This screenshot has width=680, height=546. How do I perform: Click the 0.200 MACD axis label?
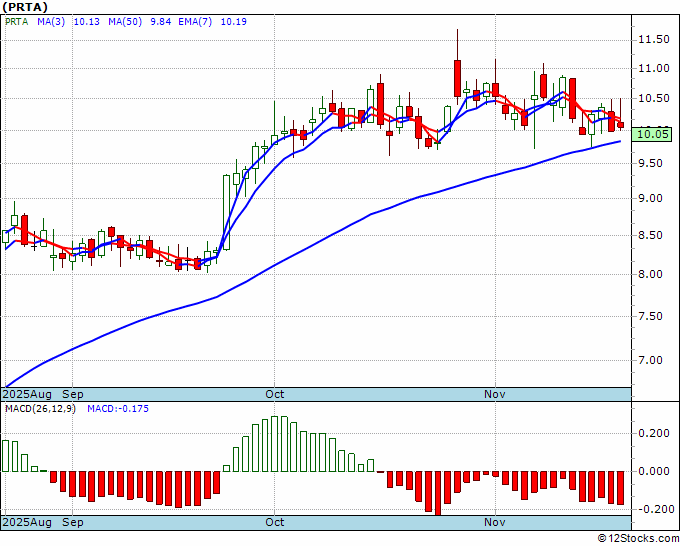click(x=654, y=434)
